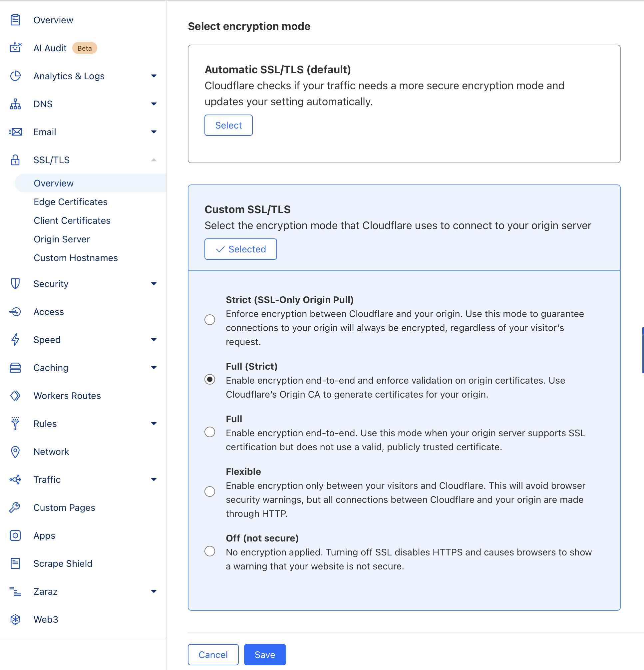The width and height of the screenshot is (644, 670).
Task: Click the Cancel button
Action: point(213,655)
